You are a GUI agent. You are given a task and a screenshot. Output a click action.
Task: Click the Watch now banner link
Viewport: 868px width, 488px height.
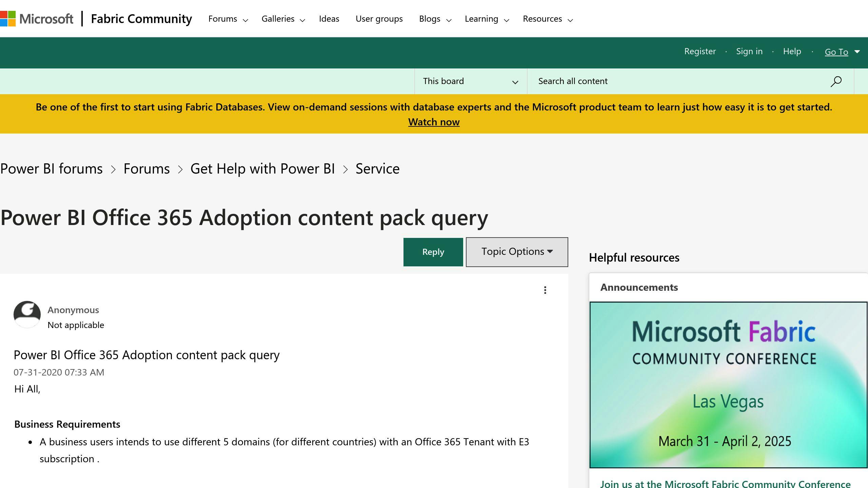click(x=434, y=122)
